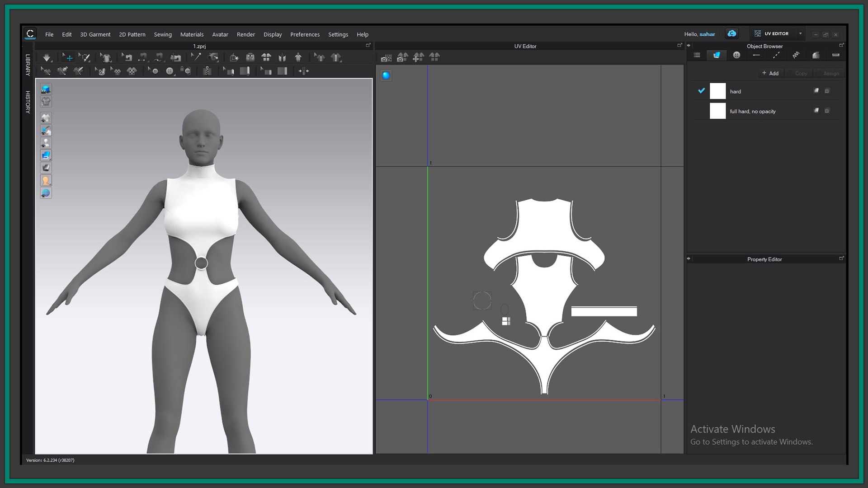Click the Clo Cloud sync icon
The image size is (868, 488).
731,33
